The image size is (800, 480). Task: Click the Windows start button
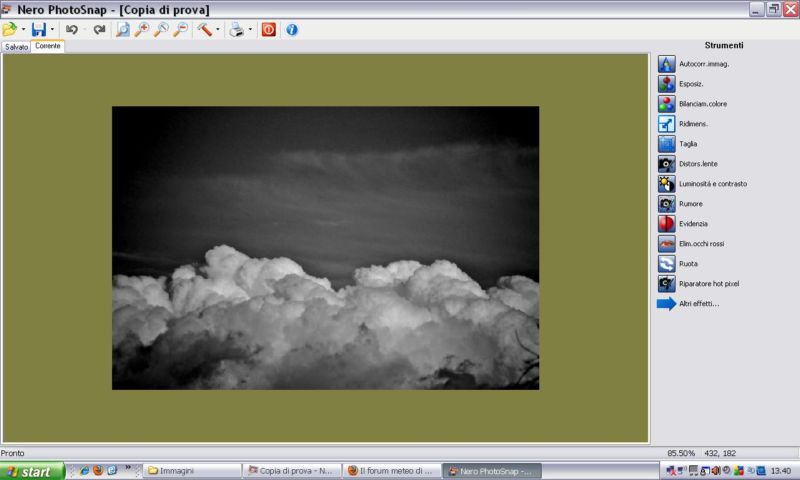[x=32, y=471]
